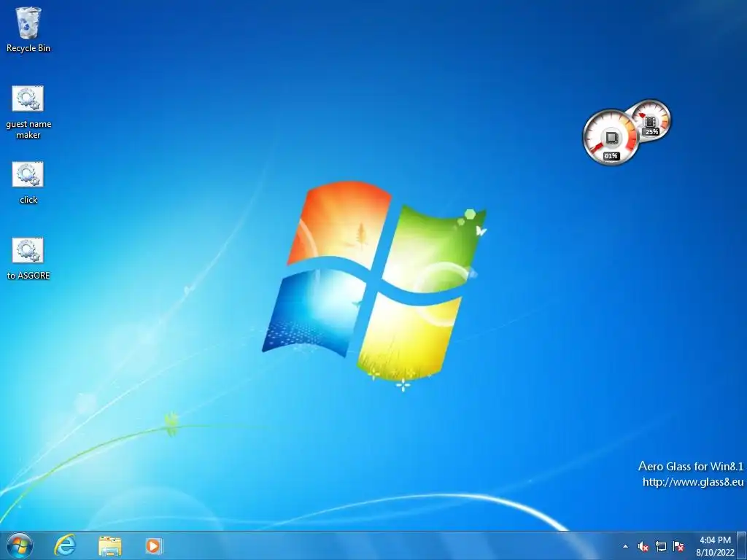This screenshot has width=747, height=560.
Task: Click the CPU usage meter gadget
Action: tap(611, 138)
